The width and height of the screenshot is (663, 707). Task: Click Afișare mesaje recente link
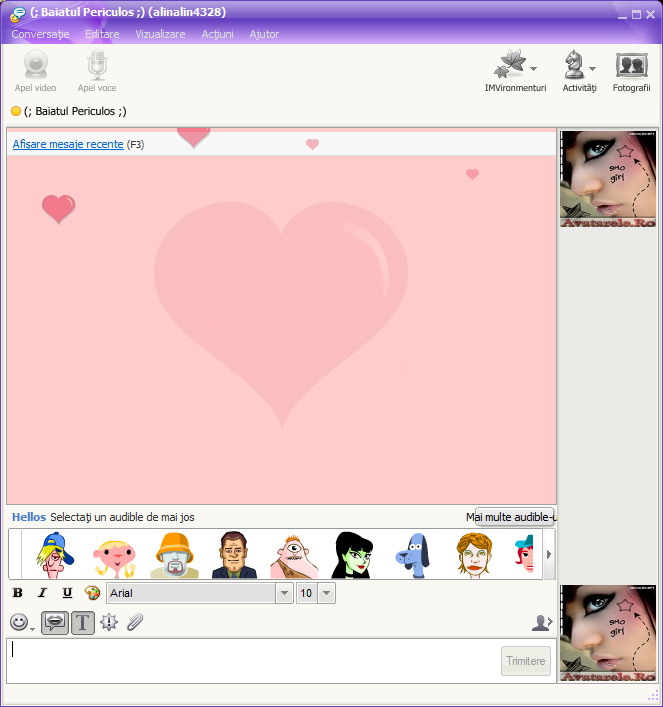[68, 144]
